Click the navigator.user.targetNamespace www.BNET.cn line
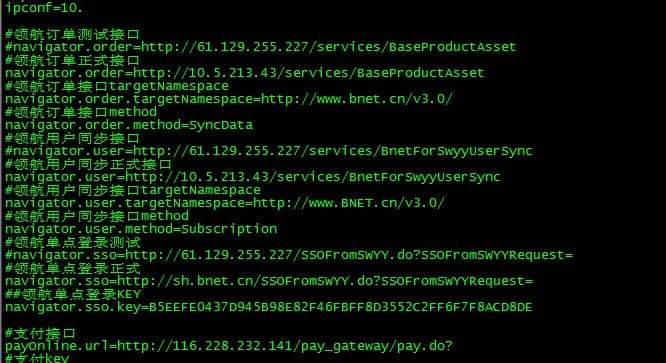 225,203
